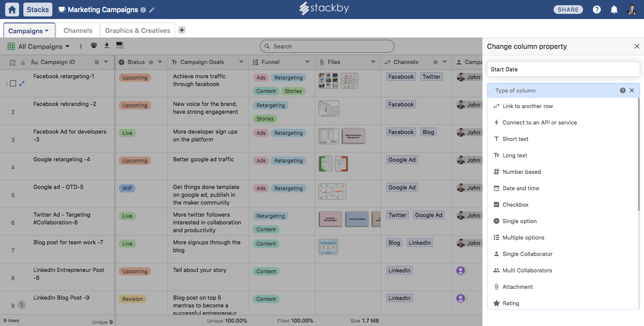Toggle the select-all rows checkbox

click(x=13, y=62)
